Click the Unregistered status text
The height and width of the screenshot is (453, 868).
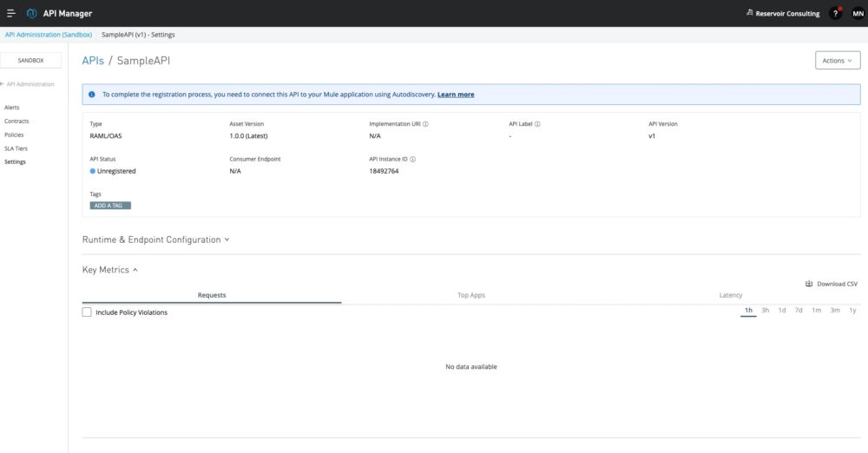116,171
